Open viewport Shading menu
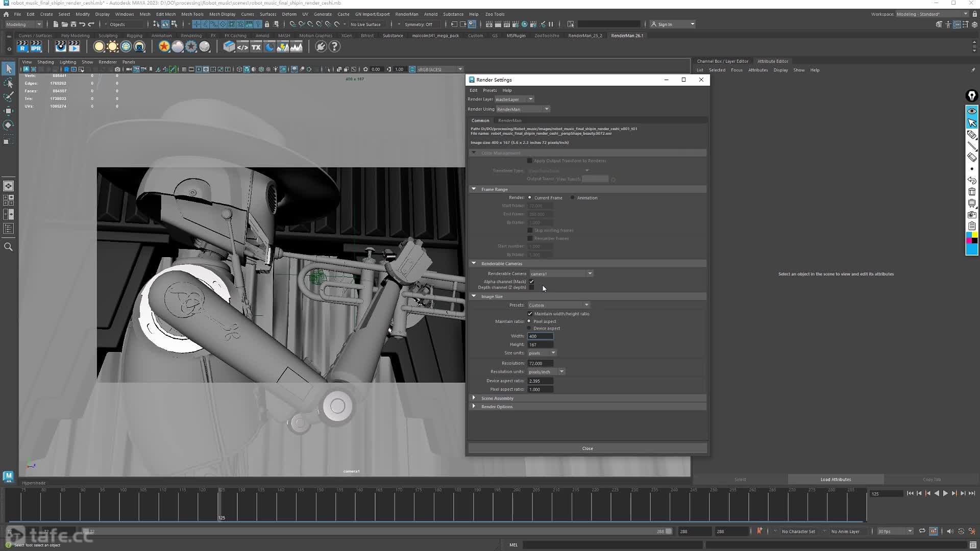This screenshot has height=551, width=980. coord(45,62)
